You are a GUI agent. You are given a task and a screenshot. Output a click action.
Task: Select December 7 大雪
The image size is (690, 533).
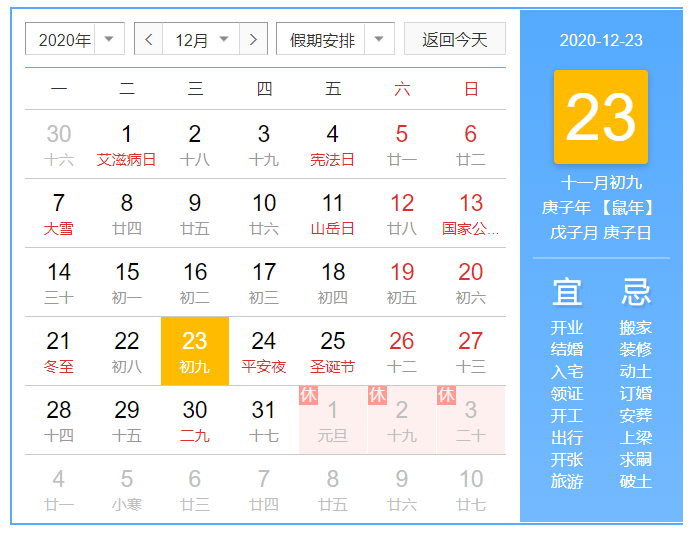click(59, 213)
